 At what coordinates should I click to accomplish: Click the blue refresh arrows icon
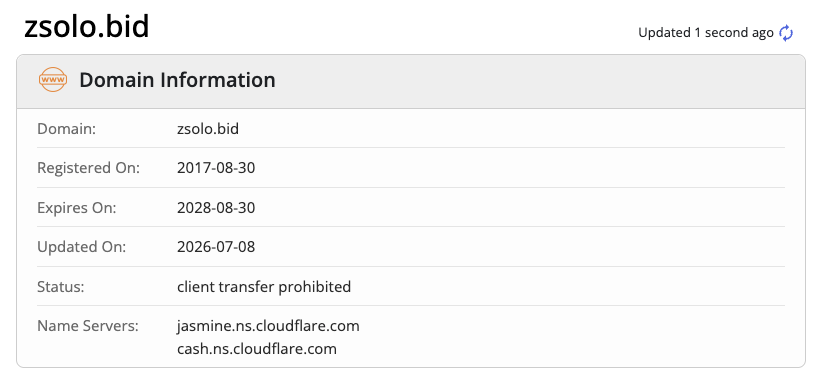pyautogui.click(x=786, y=33)
